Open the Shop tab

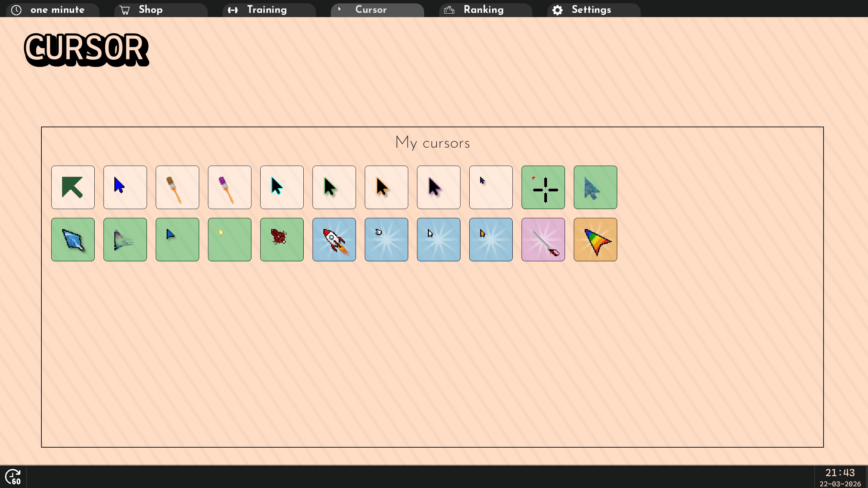[161, 10]
